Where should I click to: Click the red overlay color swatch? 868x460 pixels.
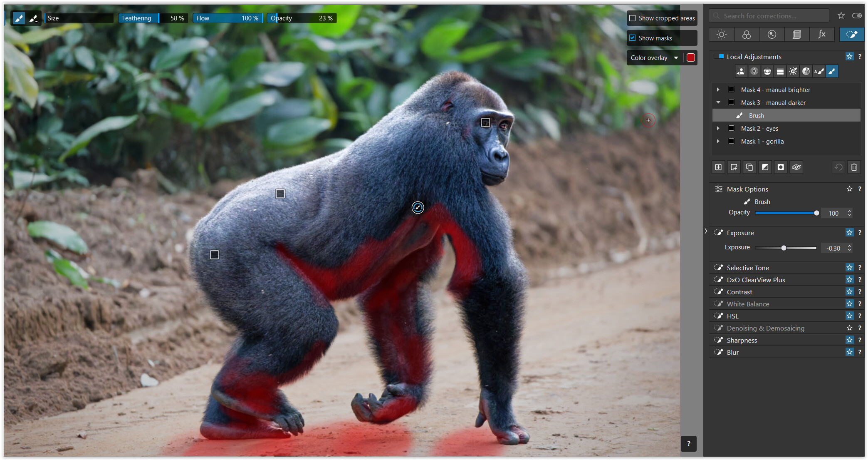tap(691, 58)
